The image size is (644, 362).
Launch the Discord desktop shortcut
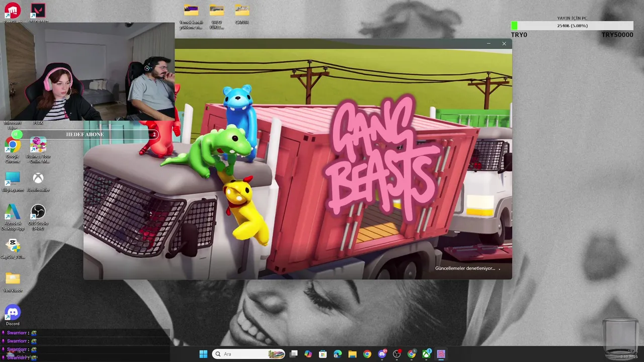click(x=13, y=315)
